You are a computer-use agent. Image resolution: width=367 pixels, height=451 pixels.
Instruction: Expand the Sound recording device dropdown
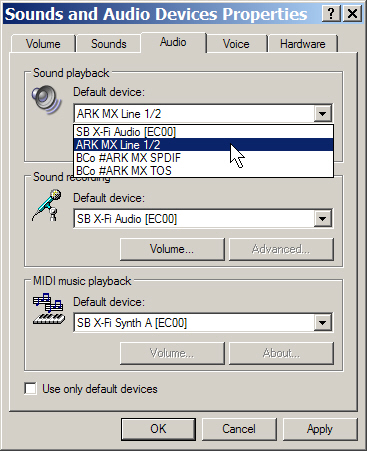(322, 219)
